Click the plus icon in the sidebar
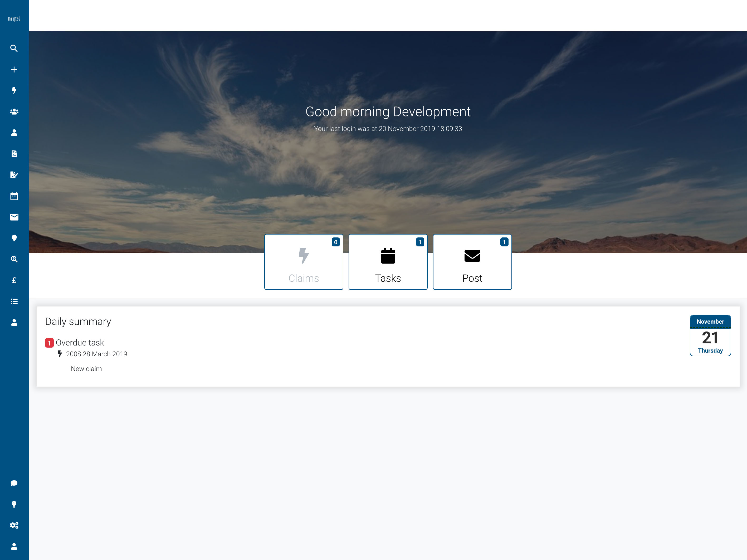Image resolution: width=747 pixels, height=560 pixels. tap(14, 70)
